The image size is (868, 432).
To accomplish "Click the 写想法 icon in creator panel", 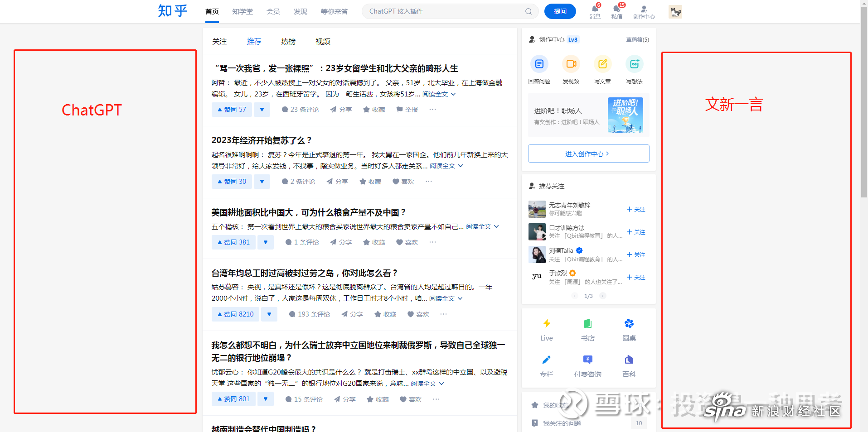I will coord(635,64).
